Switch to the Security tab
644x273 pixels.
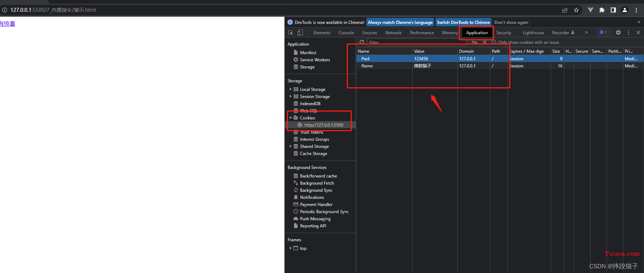(x=504, y=32)
